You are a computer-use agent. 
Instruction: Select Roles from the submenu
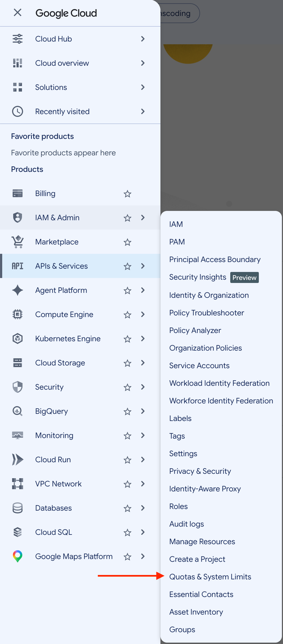click(179, 506)
